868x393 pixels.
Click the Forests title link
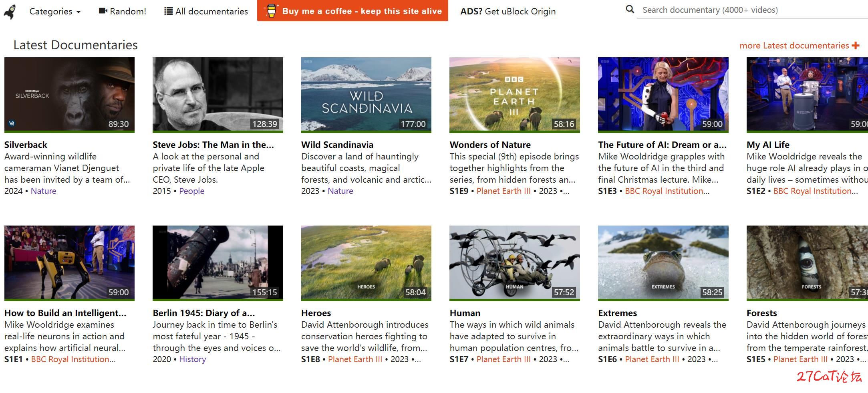tap(761, 313)
